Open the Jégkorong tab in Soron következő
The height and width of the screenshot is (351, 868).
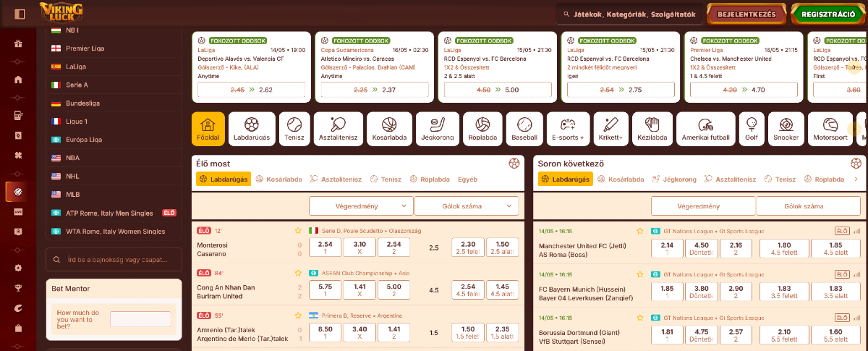click(674, 179)
